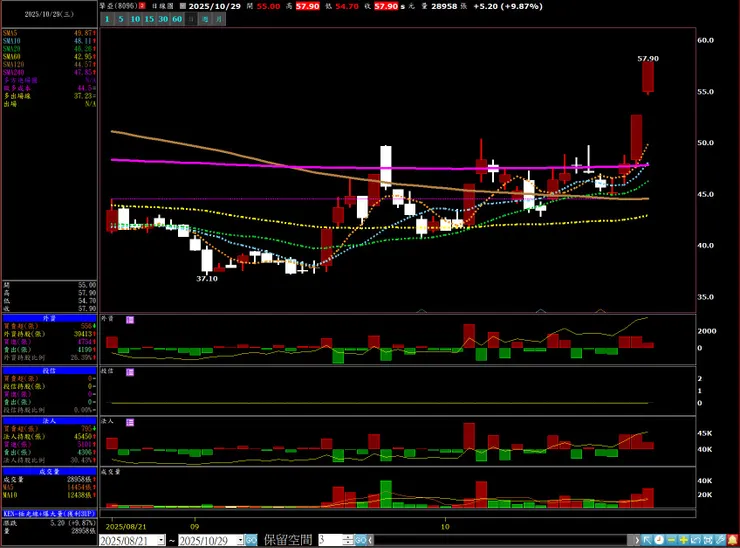Click the 37.10 low price label on chart

[207, 278]
